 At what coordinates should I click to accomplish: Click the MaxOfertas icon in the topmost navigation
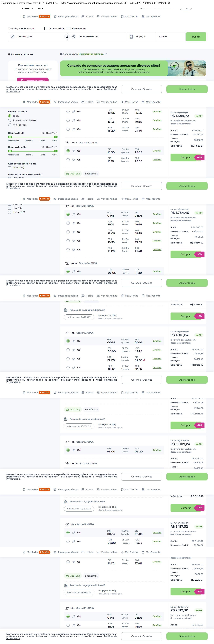pyautogui.click(x=122, y=16)
